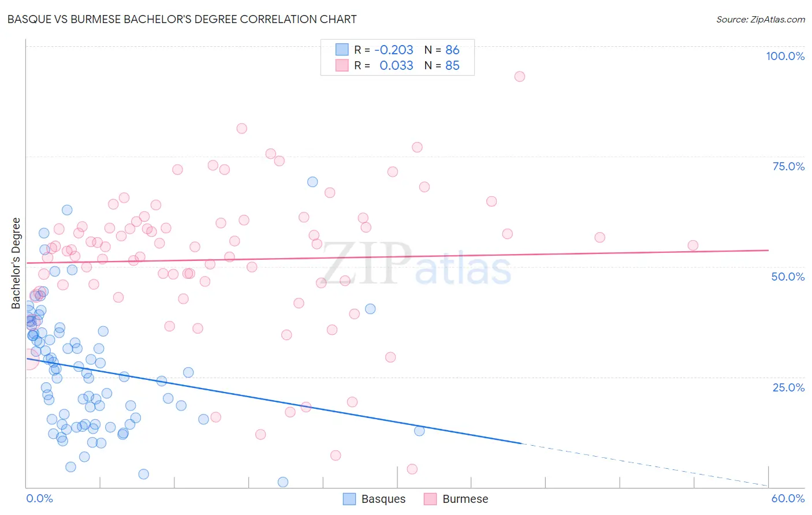Image resolution: width=812 pixels, height=515 pixels.
Task: Select the blue Basque point near 69%
Action: click(x=312, y=182)
